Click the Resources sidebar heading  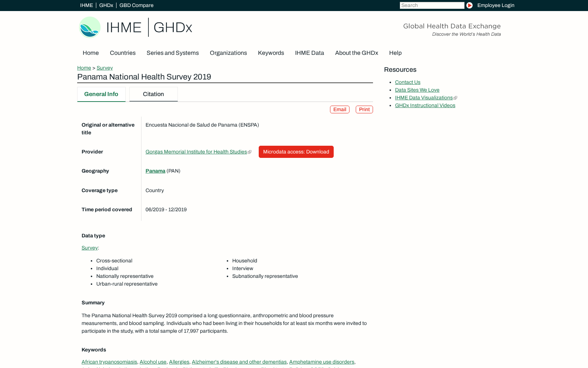tap(400, 70)
